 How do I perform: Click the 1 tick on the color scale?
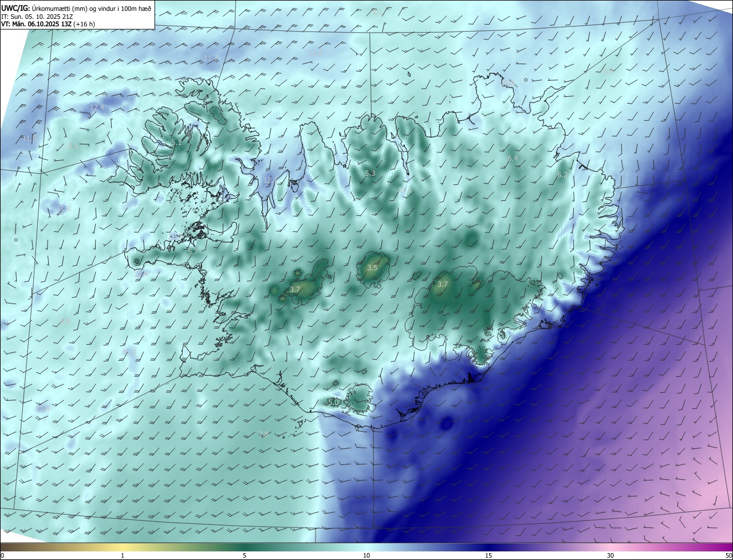point(123,555)
